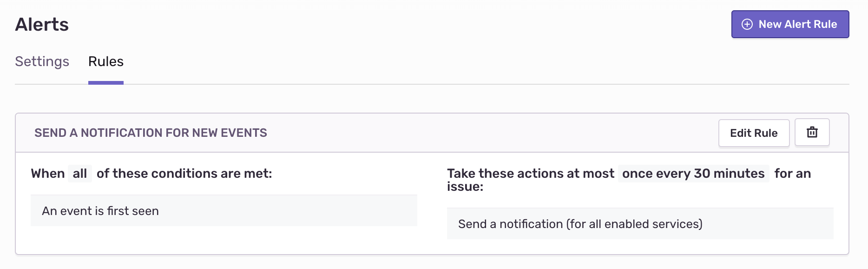Screen dimensions: 868x269
Task: Click the Alerts page heading
Action: pos(42,24)
